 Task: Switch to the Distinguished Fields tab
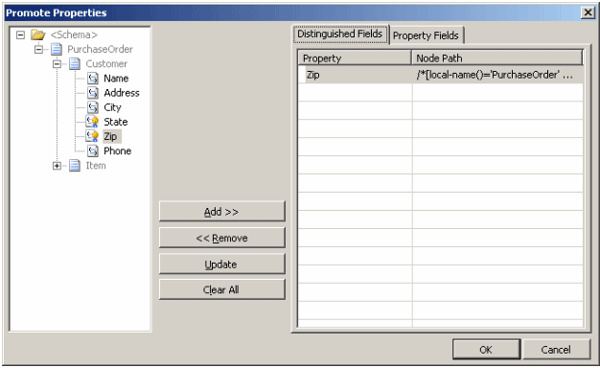pyautogui.click(x=340, y=34)
